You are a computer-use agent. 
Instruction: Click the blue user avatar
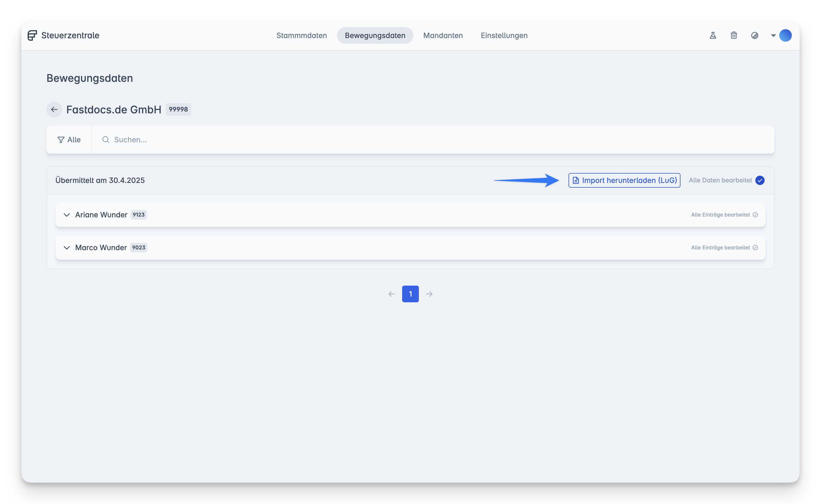click(785, 35)
